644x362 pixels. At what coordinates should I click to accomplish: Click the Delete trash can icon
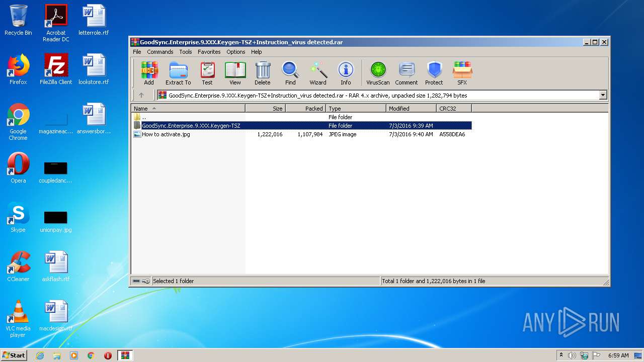pyautogui.click(x=262, y=73)
